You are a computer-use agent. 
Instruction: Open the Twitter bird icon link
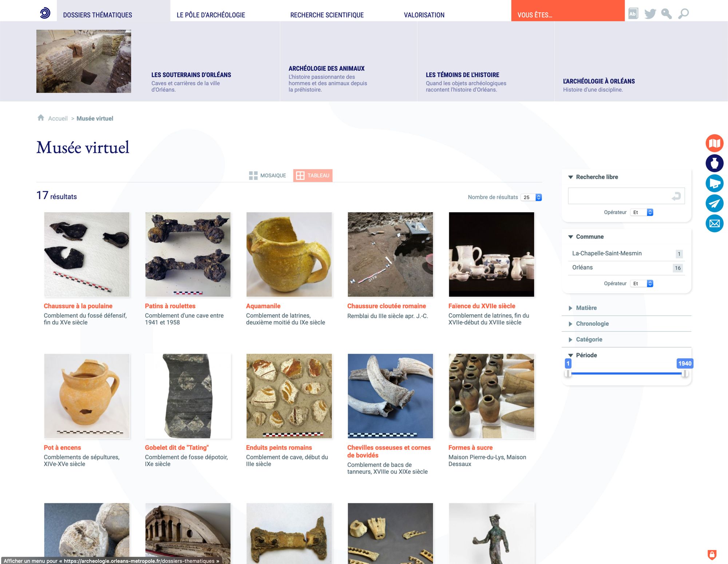pyautogui.click(x=650, y=14)
